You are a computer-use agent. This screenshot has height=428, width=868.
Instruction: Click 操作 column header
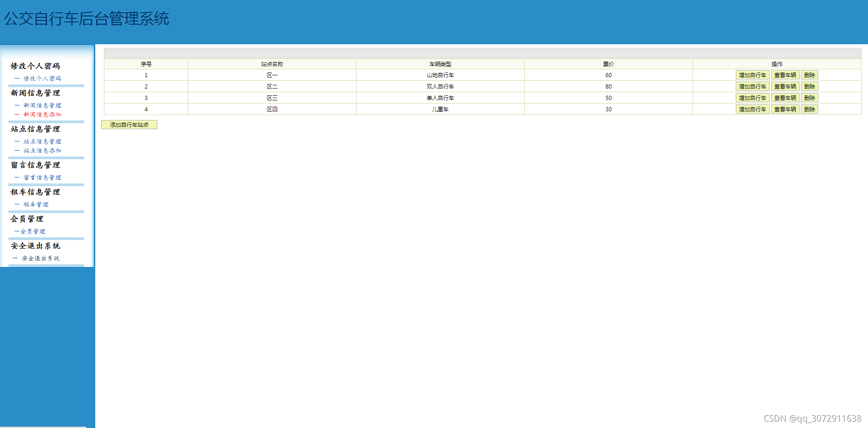(777, 64)
